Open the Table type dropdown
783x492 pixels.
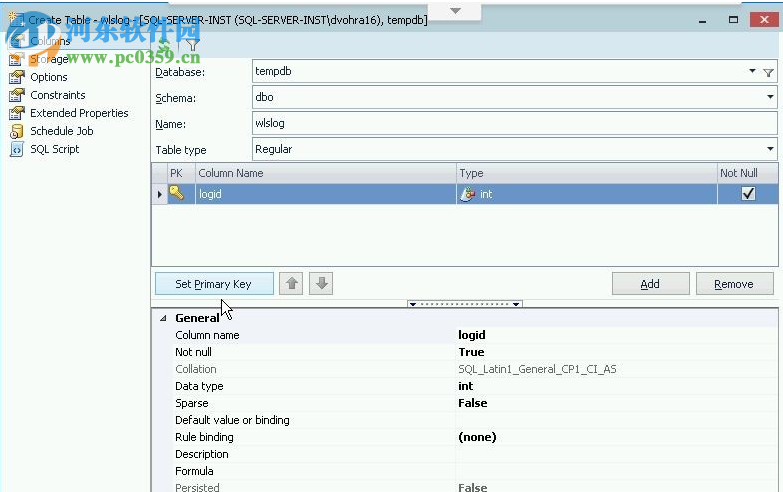click(770, 149)
